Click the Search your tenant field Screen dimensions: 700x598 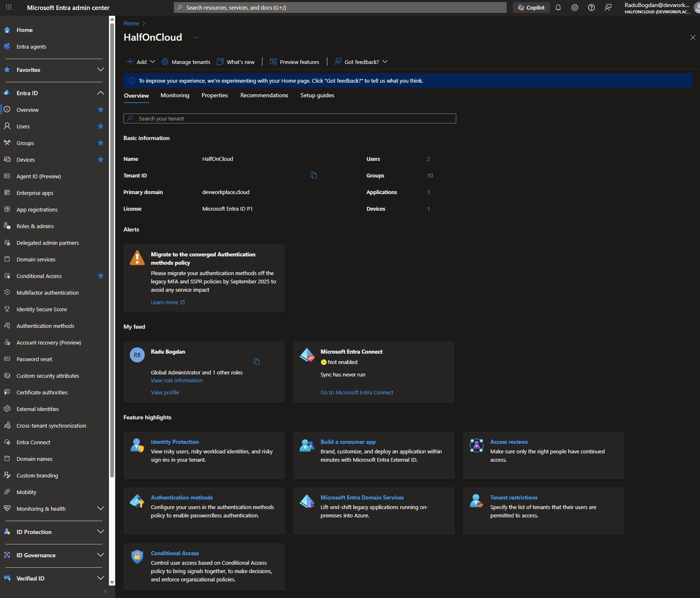coord(290,118)
